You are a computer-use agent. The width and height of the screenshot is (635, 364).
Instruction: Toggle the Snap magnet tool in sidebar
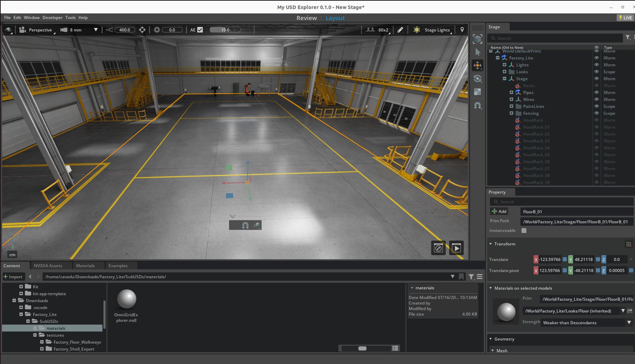point(478,105)
